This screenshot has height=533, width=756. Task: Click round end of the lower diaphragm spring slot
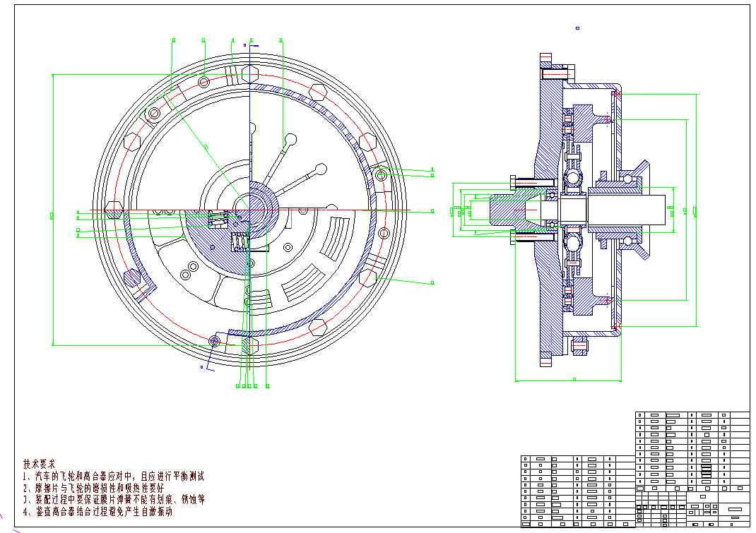(x=320, y=169)
